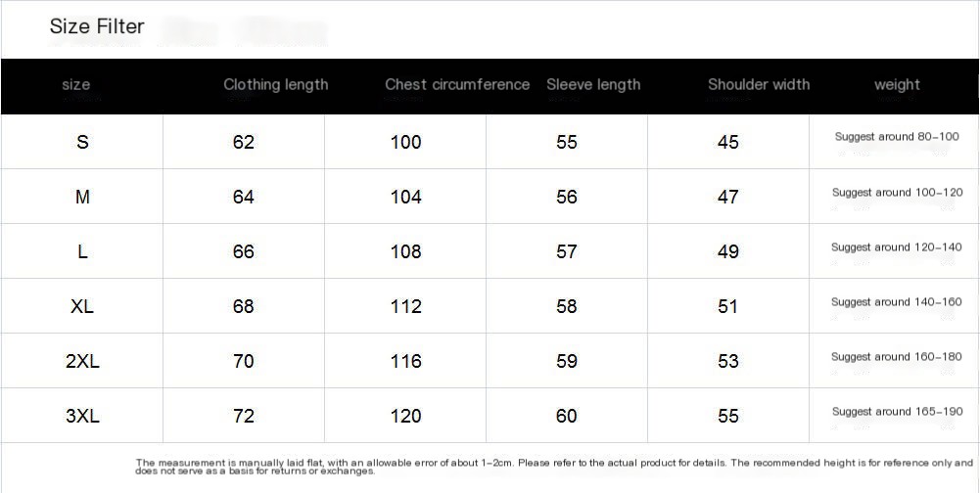Click the Chest circumference column header
Screen dimensions: 980x493
457,85
